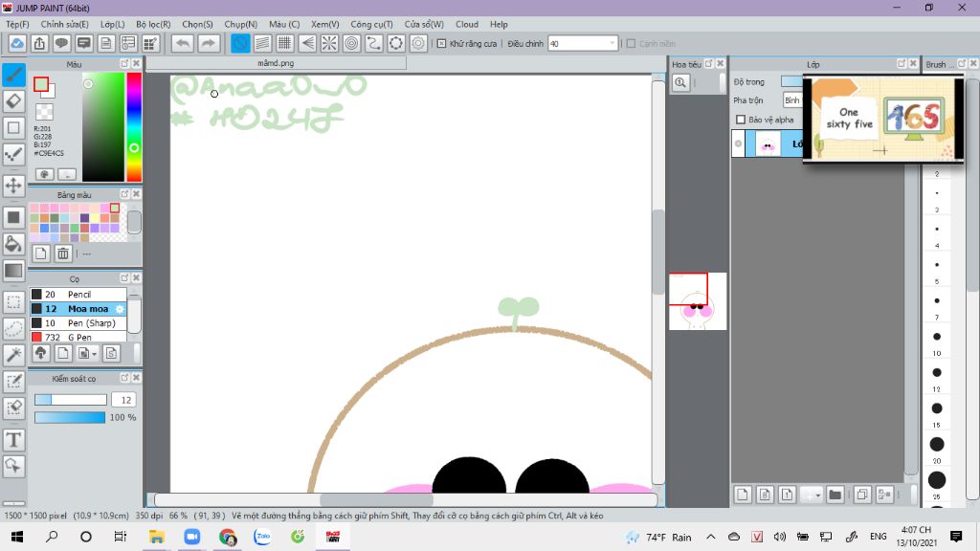980x551 pixels.
Task: Select the rectangular Selection tool
Action: pyautogui.click(x=13, y=302)
